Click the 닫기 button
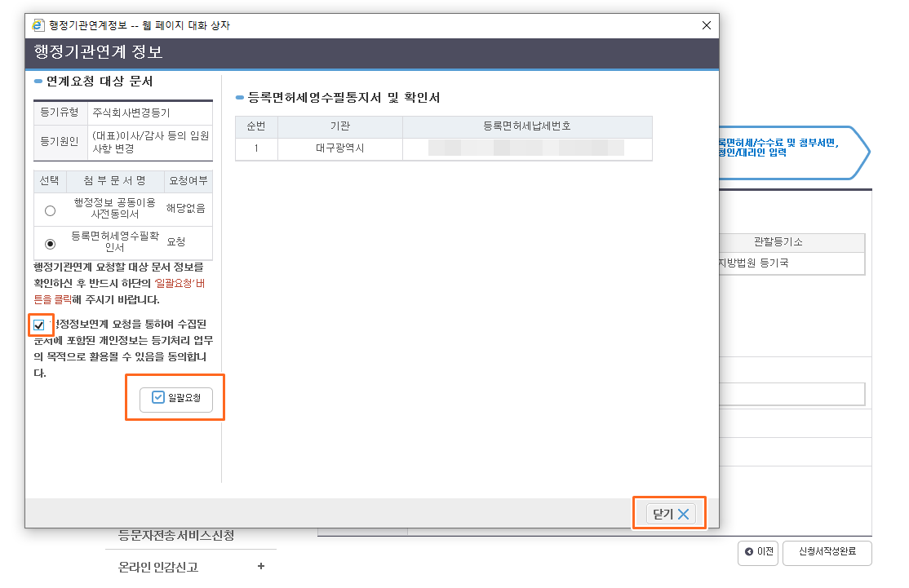The image size is (909, 588). (670, 514)
